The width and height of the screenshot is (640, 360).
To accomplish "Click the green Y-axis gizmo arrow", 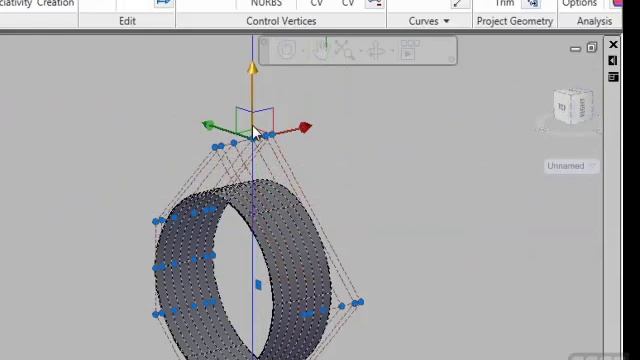I will coord(208,125).
